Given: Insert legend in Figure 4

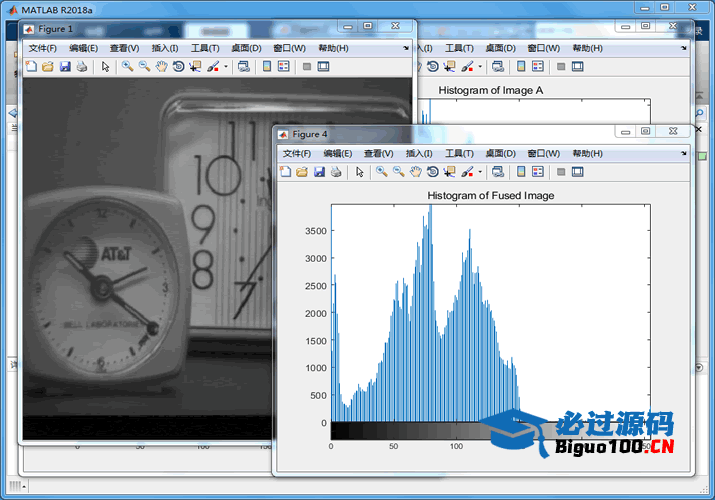Looking at the screenshot, I should [538, 172].
